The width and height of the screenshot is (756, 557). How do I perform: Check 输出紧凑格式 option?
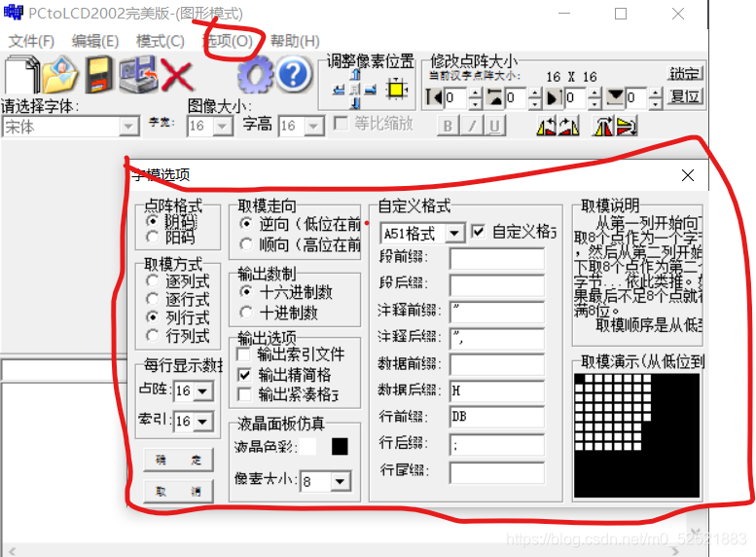tap(244, 394)
